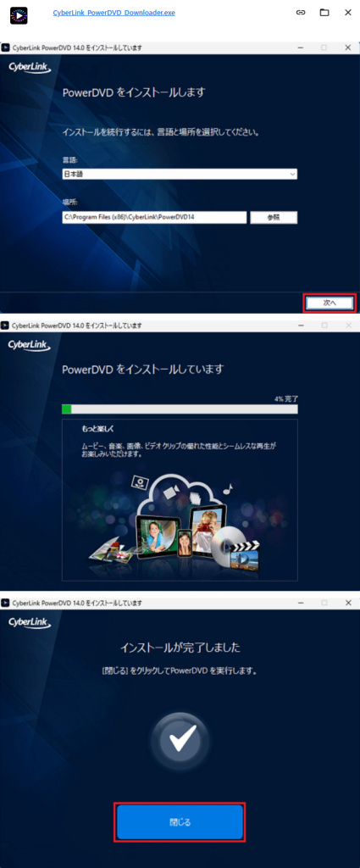
Task: Click the CyberLink logo in first installer window
Action: click(30, 68)
